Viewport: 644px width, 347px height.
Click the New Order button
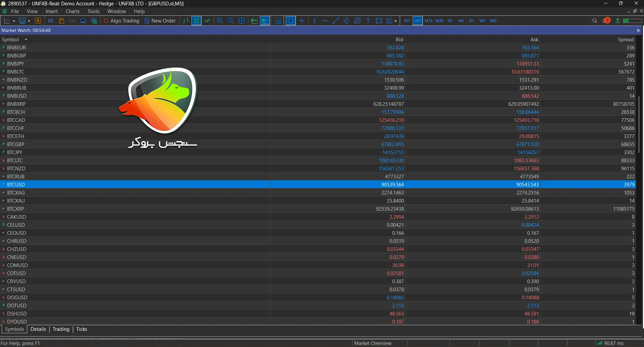[160, 21]
